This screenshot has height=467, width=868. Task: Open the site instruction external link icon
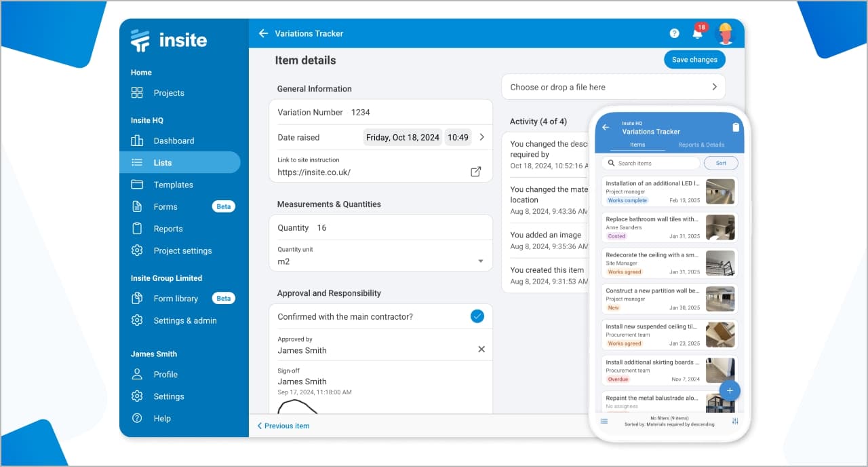476,172
